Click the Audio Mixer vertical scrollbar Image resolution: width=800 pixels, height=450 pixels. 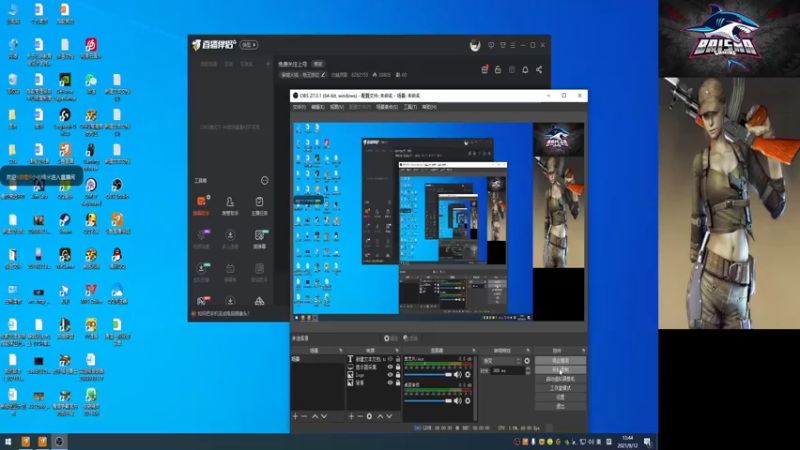point(476,388)
